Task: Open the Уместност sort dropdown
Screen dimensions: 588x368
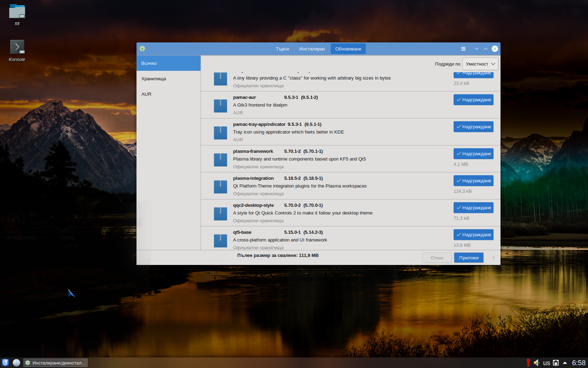Action: (x=480, y=64)
